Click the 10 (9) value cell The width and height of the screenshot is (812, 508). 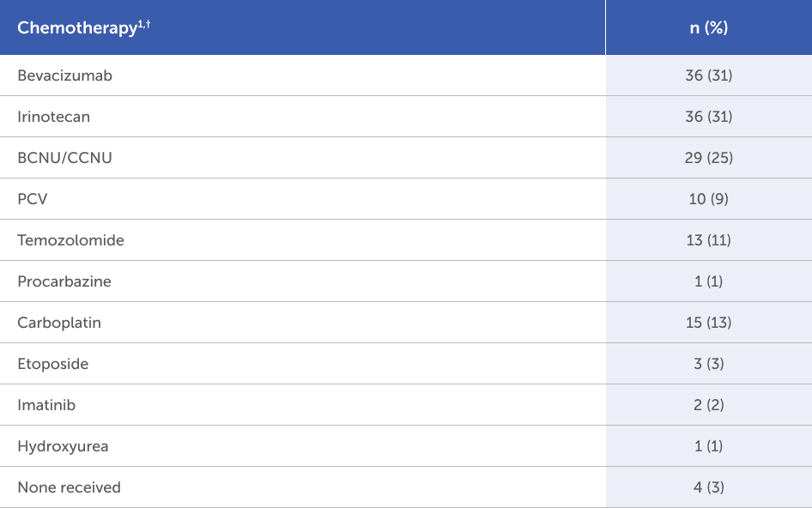pyautogui.click(x=708, y=199)
